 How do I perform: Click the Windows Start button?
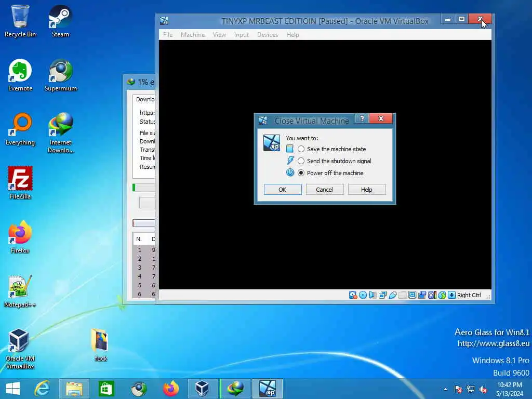pos(13,389)
